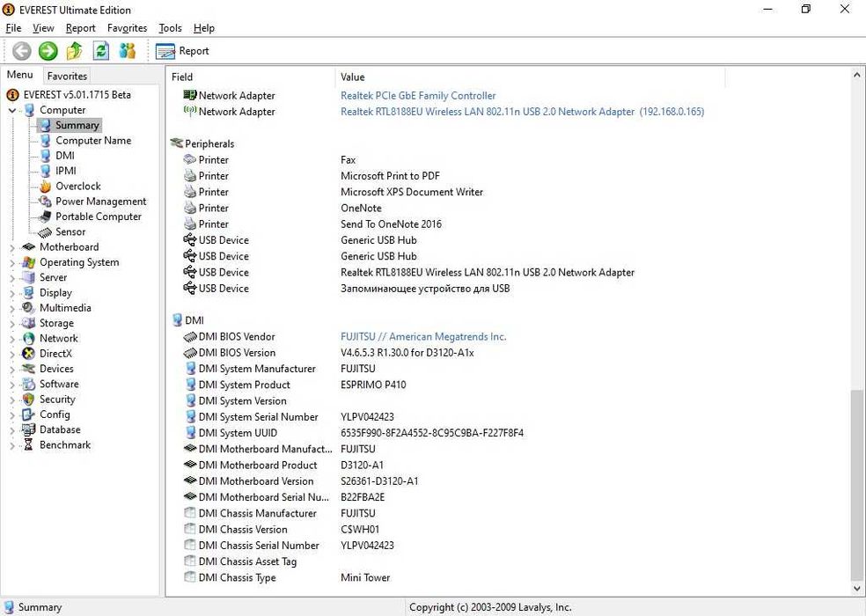Open the Report menu
Image resolution: width=866 pixels, height=616 pixels.
pyautogui.click(x=81, y=28)
